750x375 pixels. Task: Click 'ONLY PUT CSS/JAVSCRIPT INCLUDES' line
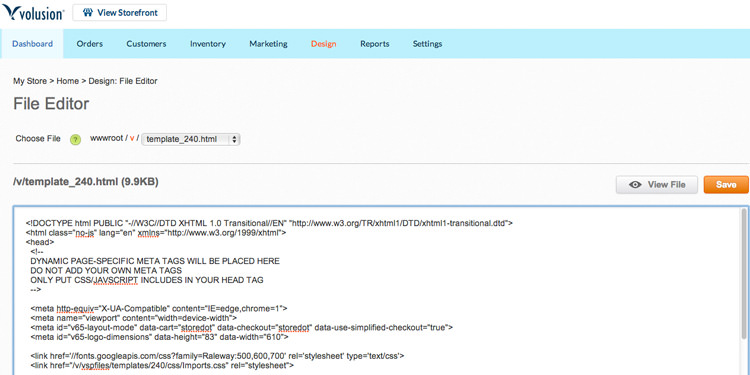146,280
